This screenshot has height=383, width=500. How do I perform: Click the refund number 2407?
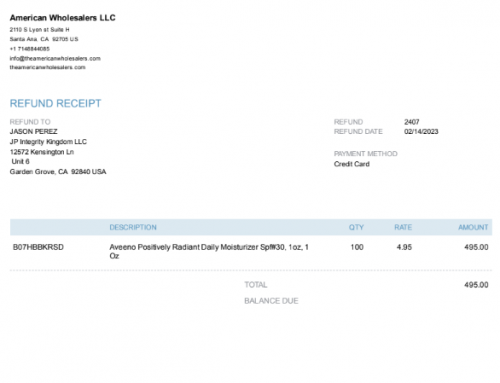pyautogui.click(x=412, y=122)
